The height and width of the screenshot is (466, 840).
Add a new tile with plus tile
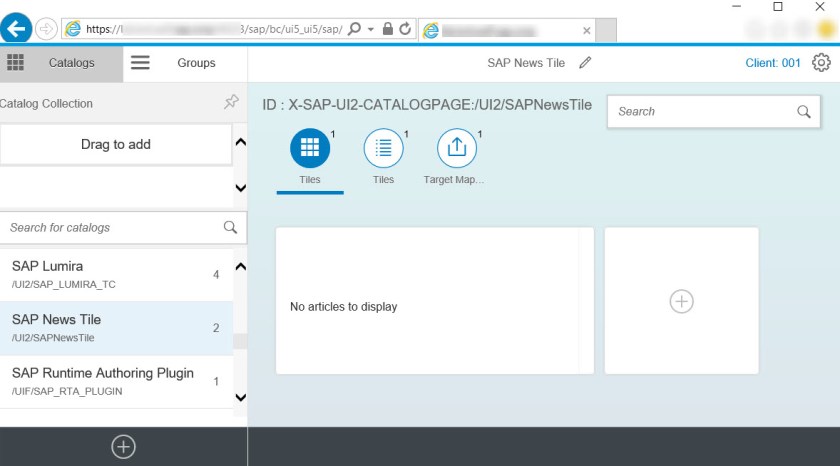(x=681, y=301)
